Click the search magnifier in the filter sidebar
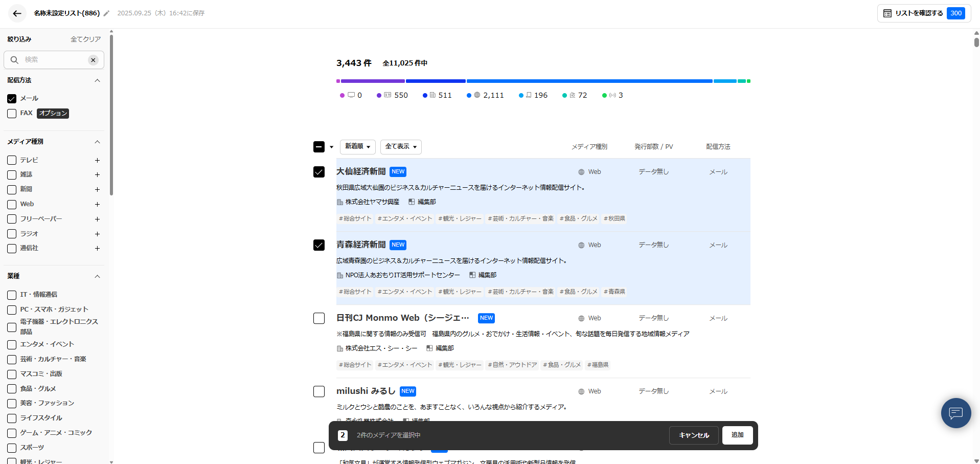The width and height of the screenshot is (980, 464). (x=14, y=60)
